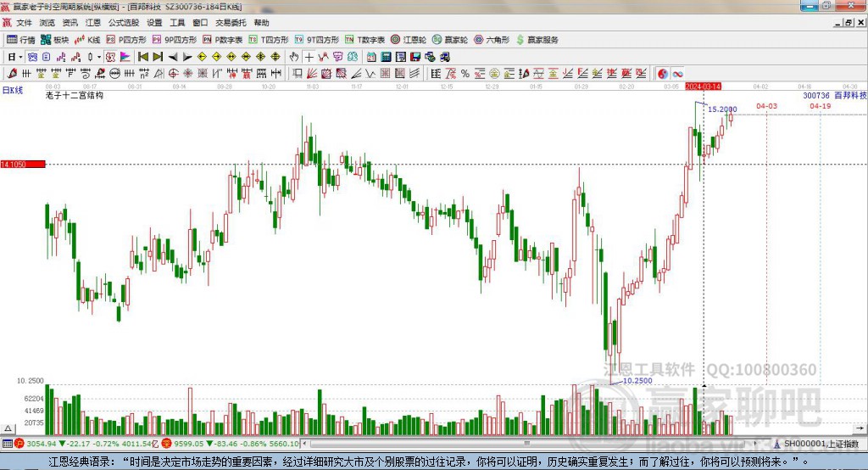This screenshot has width=868, height=470.
Task: Open the candlestick style dropdown arrow
Action: tap(99, 57)
